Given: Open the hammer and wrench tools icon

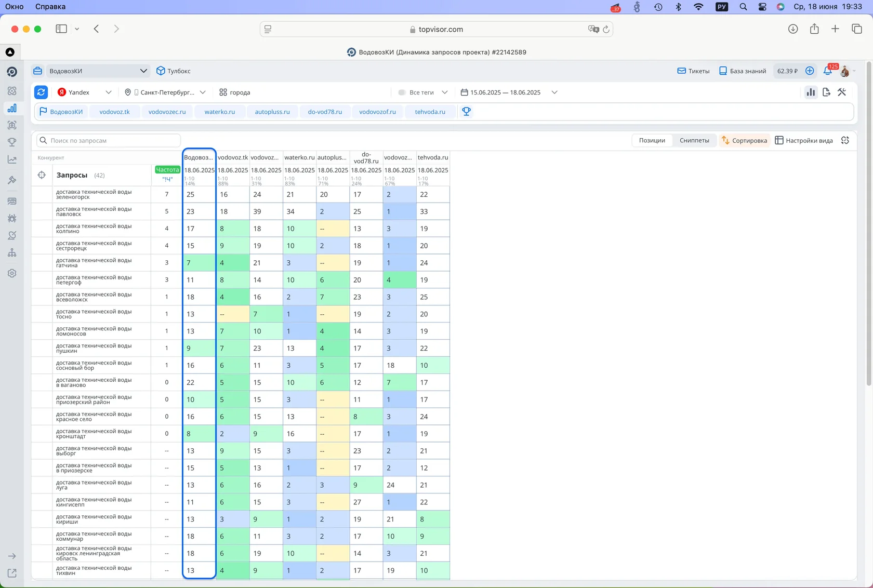Looking at the screenshot, I should point(842,92).
